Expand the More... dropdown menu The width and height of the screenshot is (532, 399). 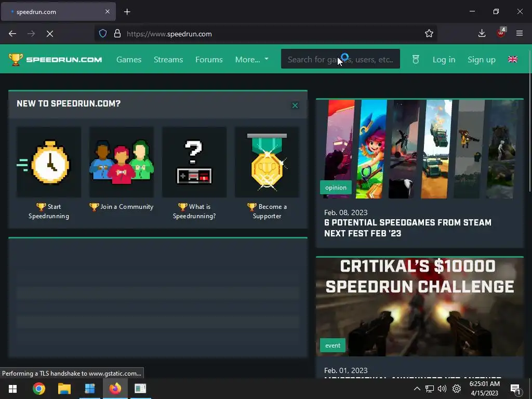[252, 59]
